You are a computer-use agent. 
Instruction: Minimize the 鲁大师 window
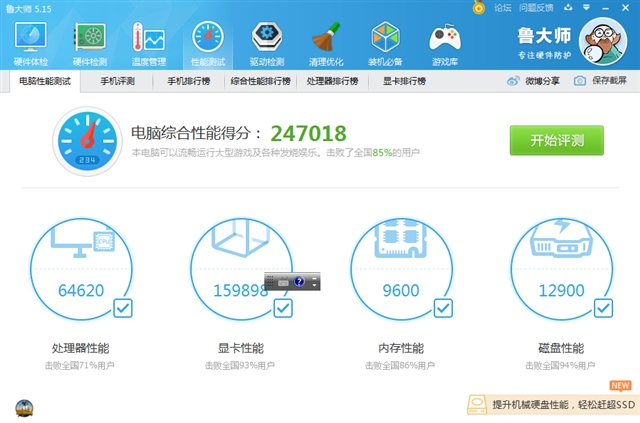point(605,8)
